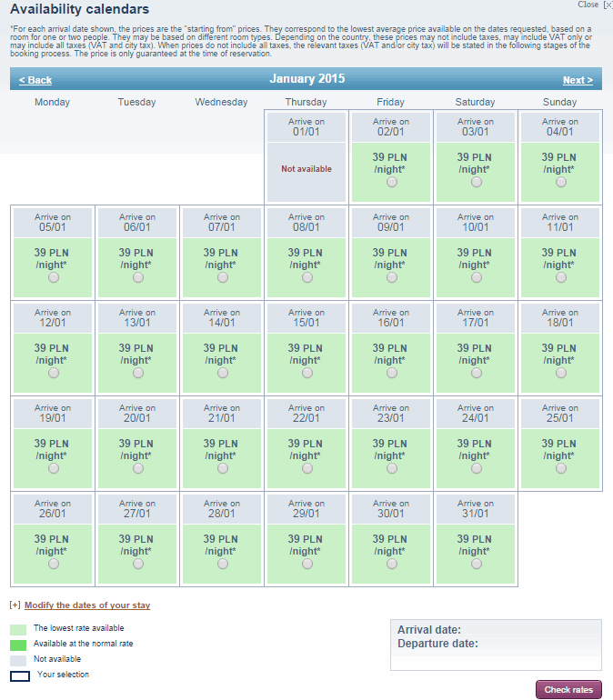Click the Sunday column header
The height and width of the screenshot is (700, 613).
pyautogui.click(x=560, y=102)
